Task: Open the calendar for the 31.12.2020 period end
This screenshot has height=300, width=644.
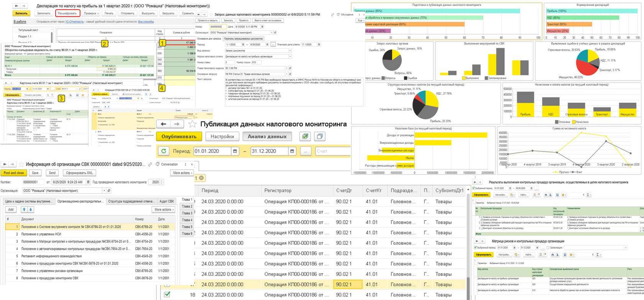Action: (x=292, y=151)
